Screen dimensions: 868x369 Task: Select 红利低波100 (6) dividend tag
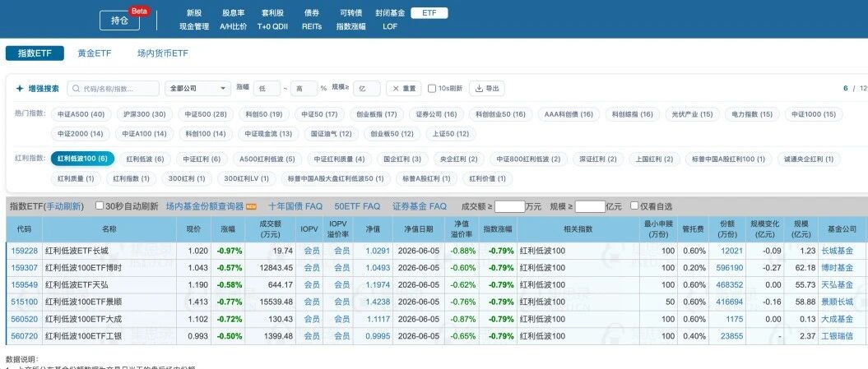click(82, 159)
